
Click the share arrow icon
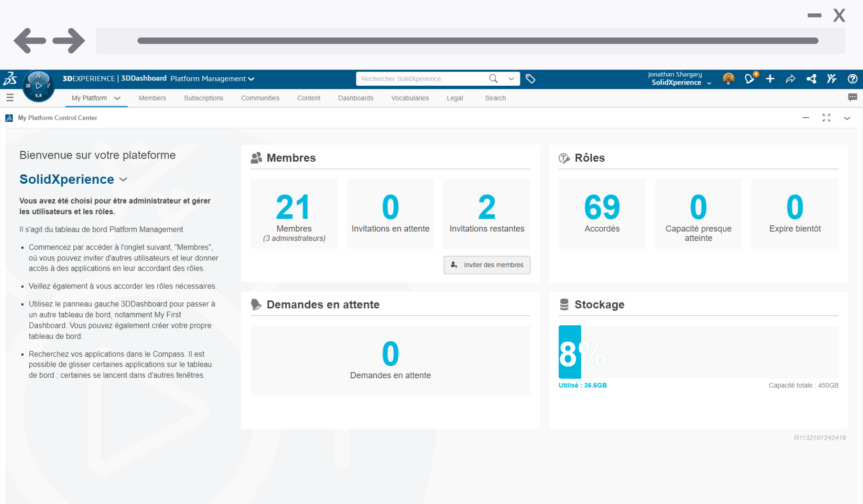(x=791, y=79)
